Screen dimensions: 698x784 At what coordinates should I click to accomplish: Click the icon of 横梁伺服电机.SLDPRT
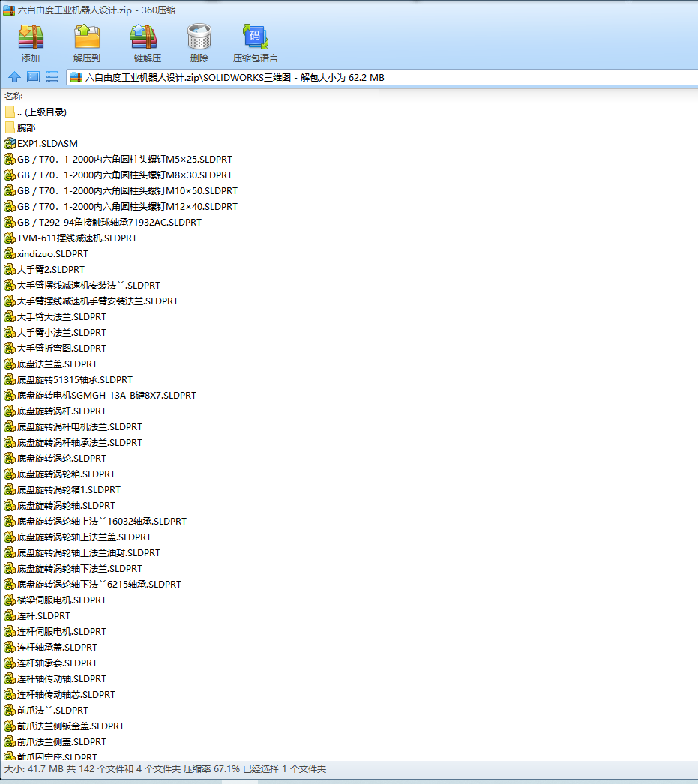click(10, 600)
